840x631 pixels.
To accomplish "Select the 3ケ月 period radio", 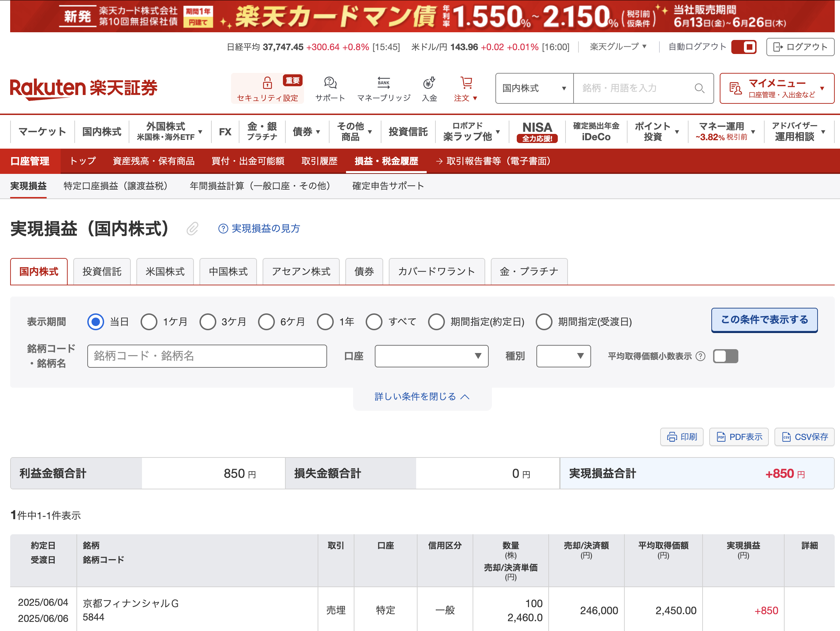I will (208, 322).
